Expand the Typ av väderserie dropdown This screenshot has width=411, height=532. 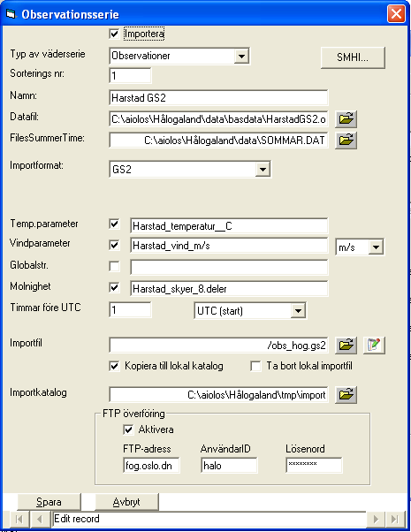coord(241,56)
